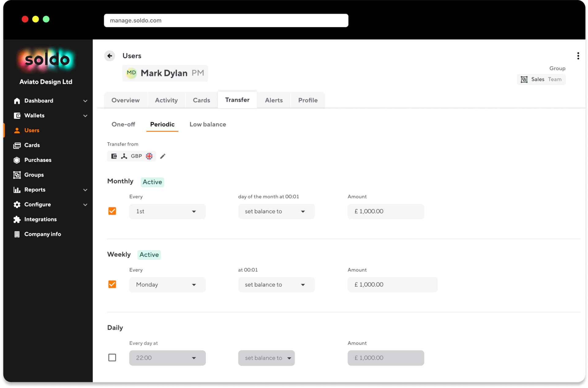This screenshot has width=588, height=388.
Task: Expand the Dashboard menu chevron
Action: tap(85, 101)
